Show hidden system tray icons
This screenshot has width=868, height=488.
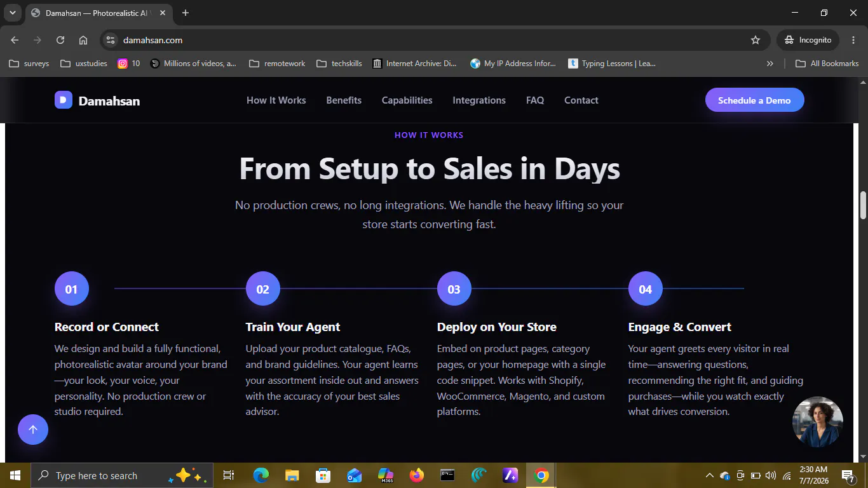coord(710,475)
